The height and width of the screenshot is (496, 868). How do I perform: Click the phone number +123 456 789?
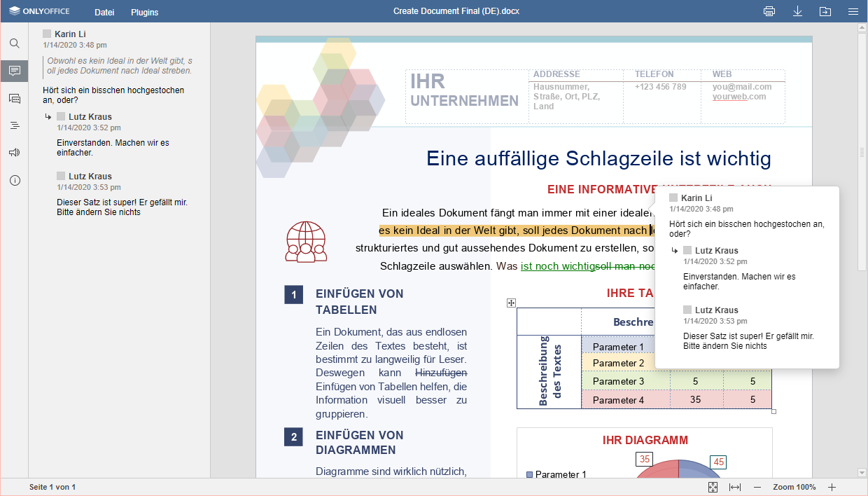(x=661, y=87)
